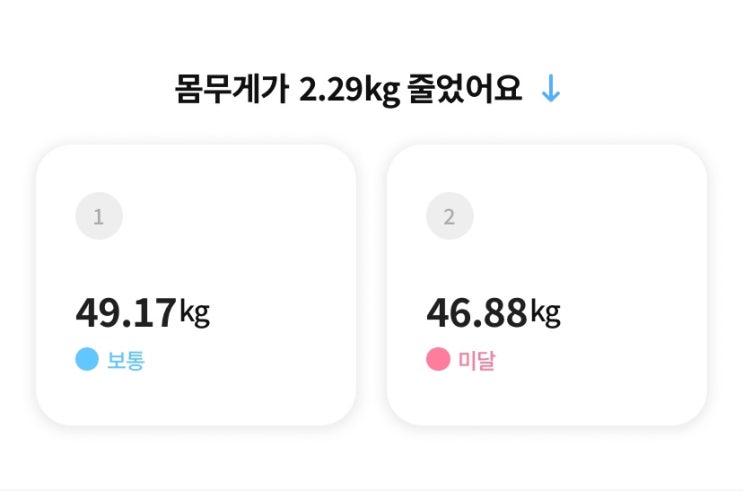Click the 49.17 weight value
Screen dimensions: 743x491
click(126, 313)
